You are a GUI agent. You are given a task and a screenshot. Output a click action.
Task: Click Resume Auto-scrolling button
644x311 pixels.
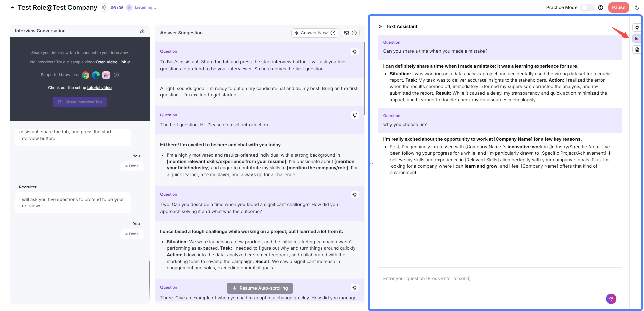260,288
